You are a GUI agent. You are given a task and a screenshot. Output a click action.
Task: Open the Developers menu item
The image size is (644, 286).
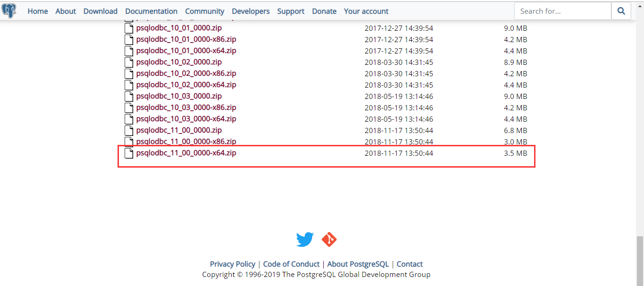251,11
